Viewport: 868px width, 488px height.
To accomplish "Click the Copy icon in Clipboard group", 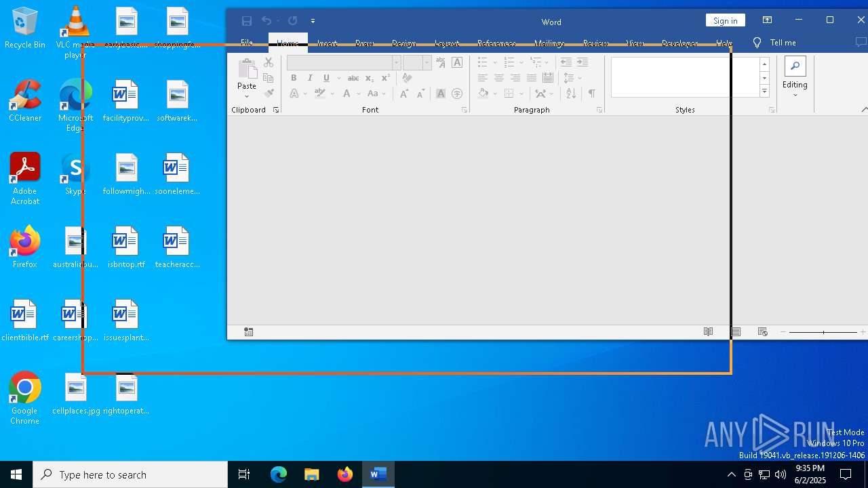I will coord(269,78).
